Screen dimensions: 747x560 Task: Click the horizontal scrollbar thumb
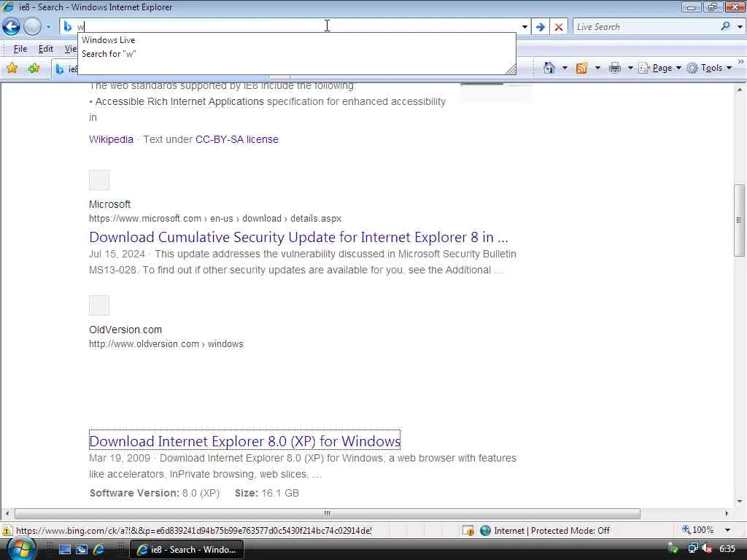point(328,513)
